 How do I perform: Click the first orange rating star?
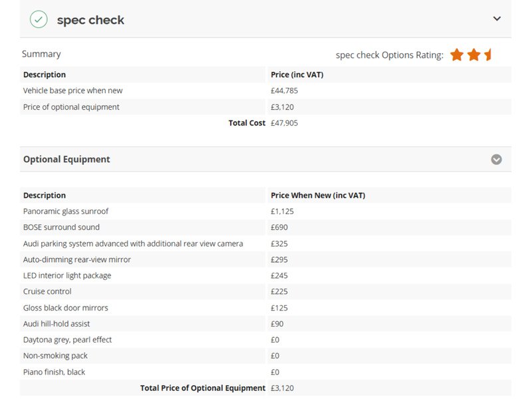coord(457,55)
